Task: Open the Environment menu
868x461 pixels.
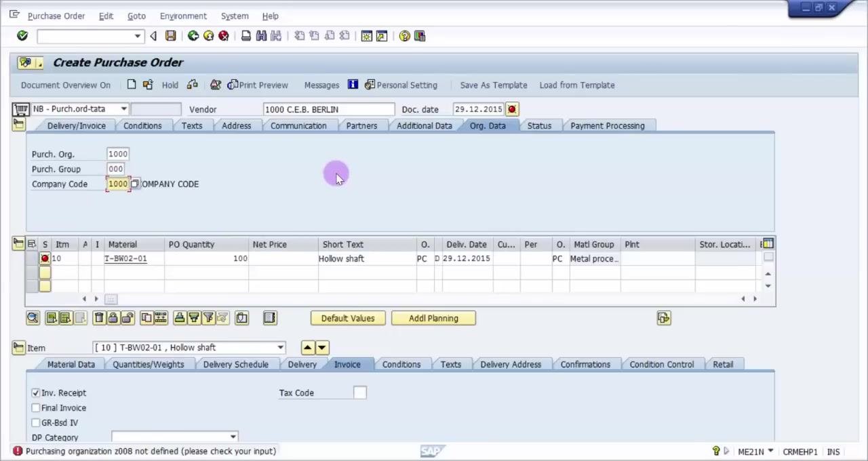Action: [183, 16]
